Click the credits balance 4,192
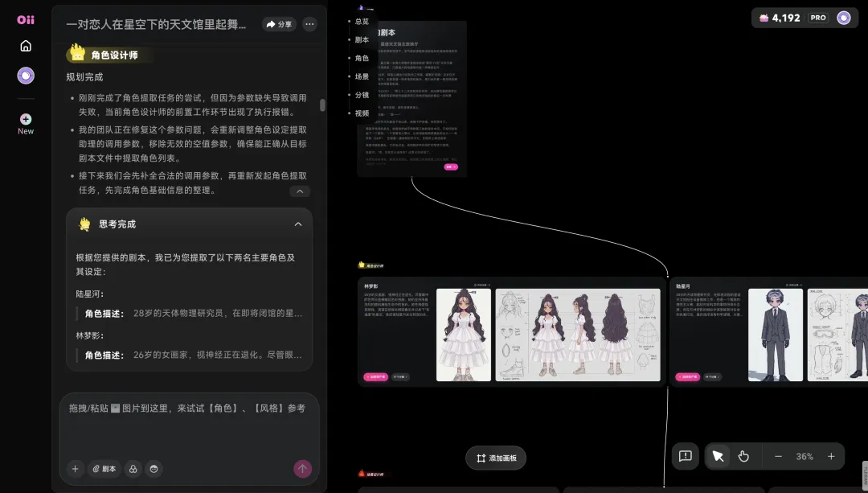The width and height of the screenshot is (868, 493). [x=780, y=18]
